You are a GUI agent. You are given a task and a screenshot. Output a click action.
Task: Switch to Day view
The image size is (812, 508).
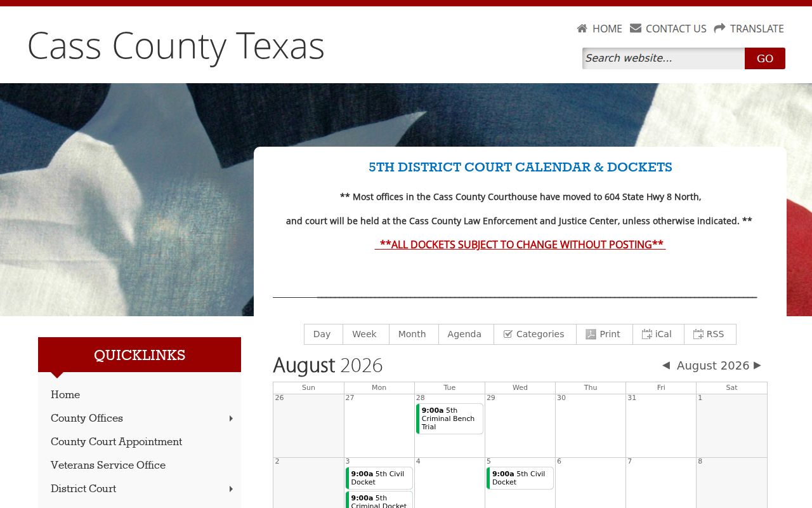pyautogui.click(x=324, y=334)
